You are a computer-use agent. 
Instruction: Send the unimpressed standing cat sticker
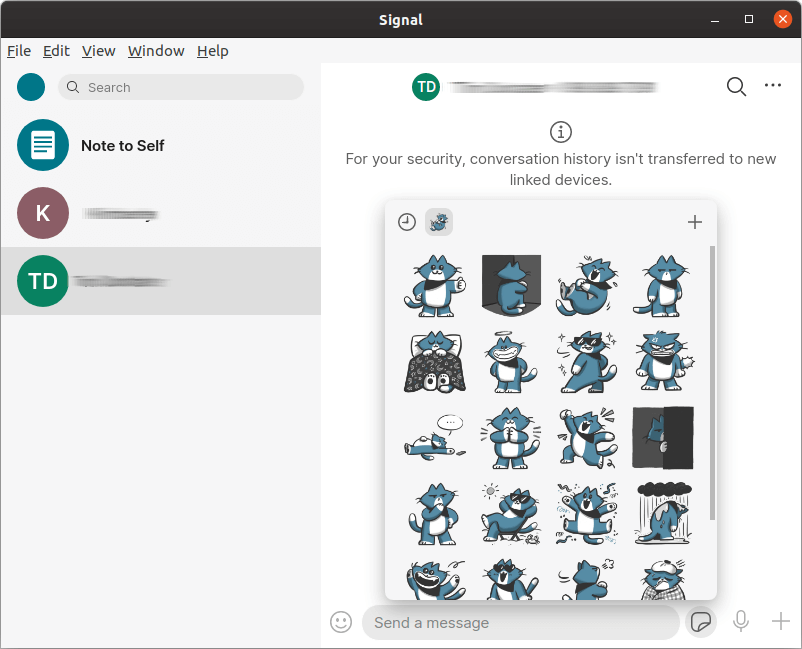click(x=663, y=286)
